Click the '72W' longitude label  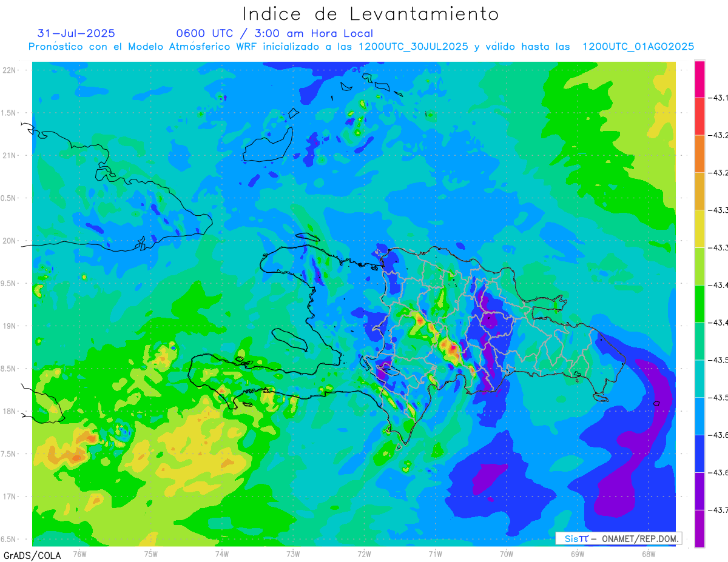pos(364,554)
